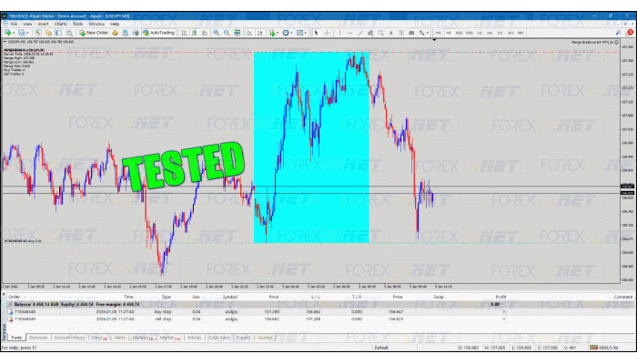This screenshot has width=637, height=364.
Task: Expand the Periods dropdown arrow
Action: 292,33
